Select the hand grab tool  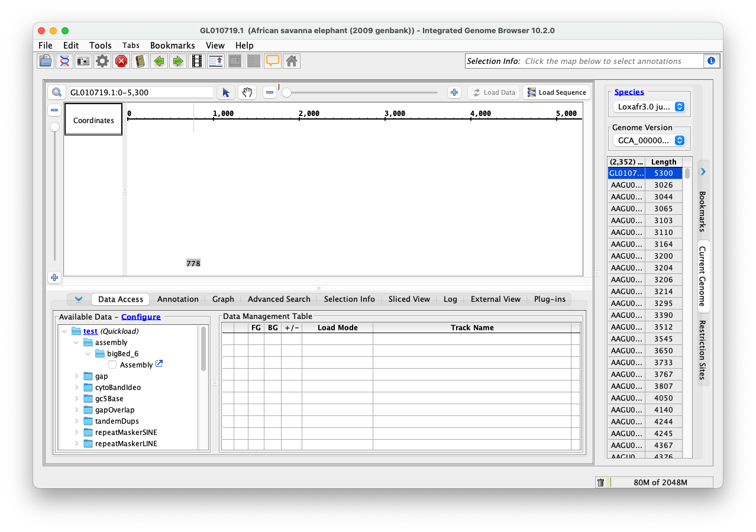coord(247,92)
